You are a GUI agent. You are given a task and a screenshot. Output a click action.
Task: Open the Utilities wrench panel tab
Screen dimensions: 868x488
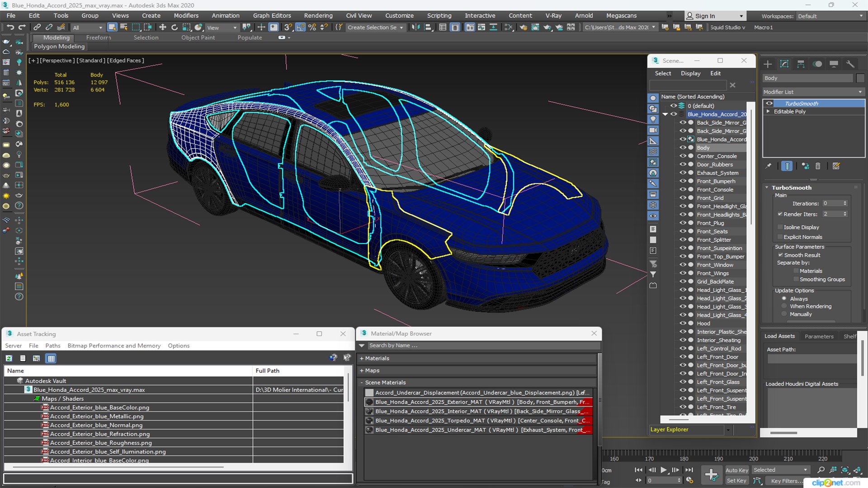(x=850, y=64)
